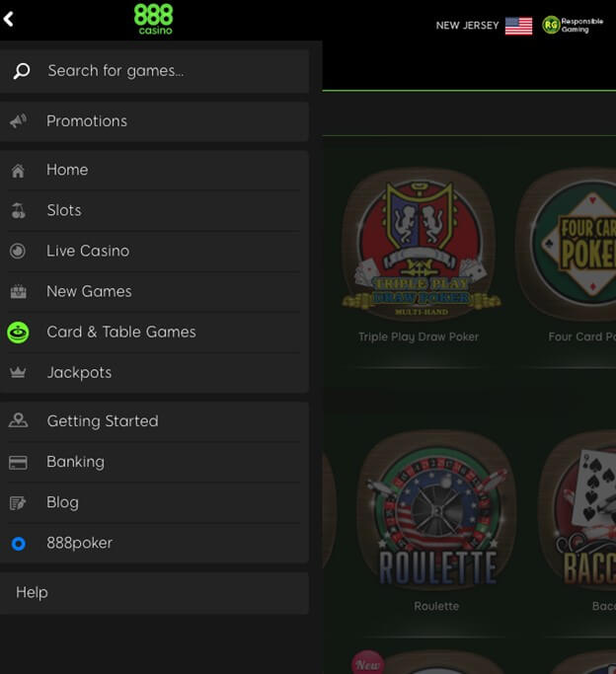Open the Help section
This screenshot has width=616, height=674.
(x=154, y=593)
